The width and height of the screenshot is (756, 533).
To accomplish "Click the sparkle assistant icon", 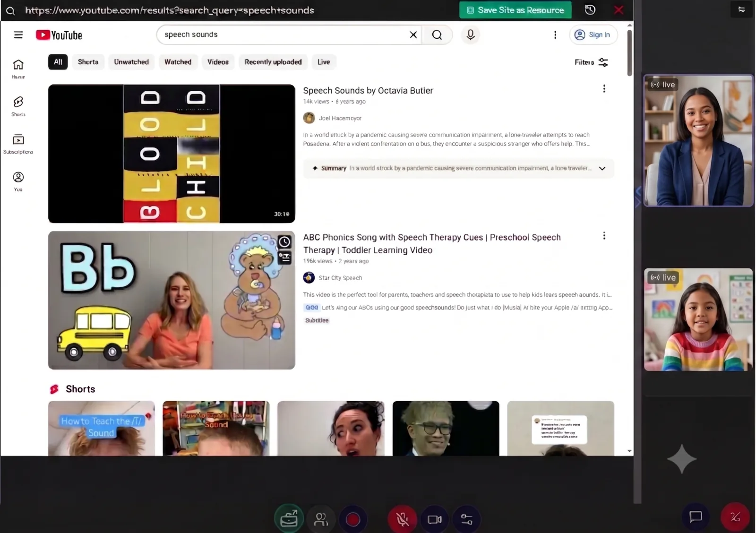I will coord(681,459).
